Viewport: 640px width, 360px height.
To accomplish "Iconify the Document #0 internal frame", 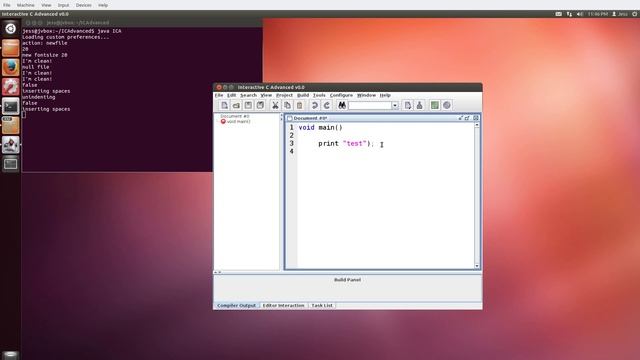I will tap(460, 118).
